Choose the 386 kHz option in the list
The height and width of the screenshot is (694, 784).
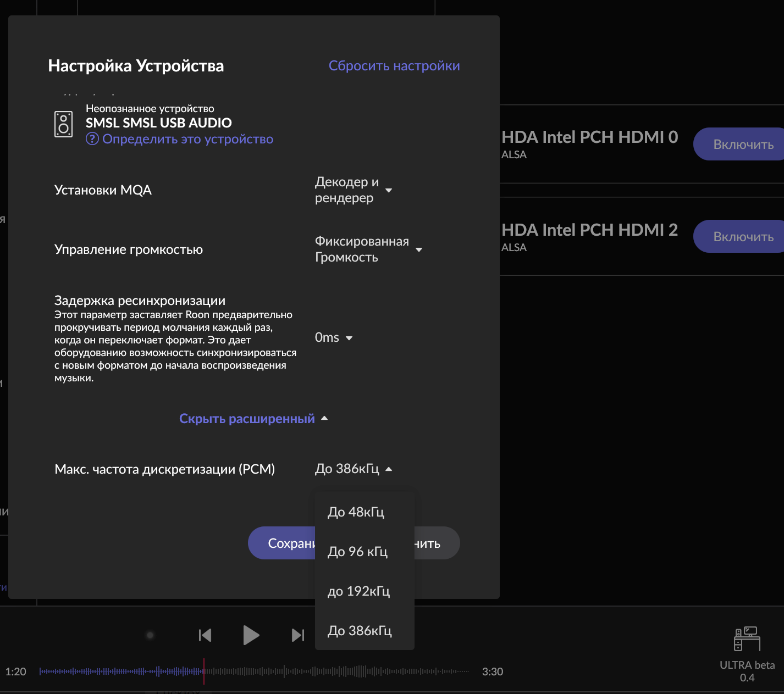(x=360, y=631)
